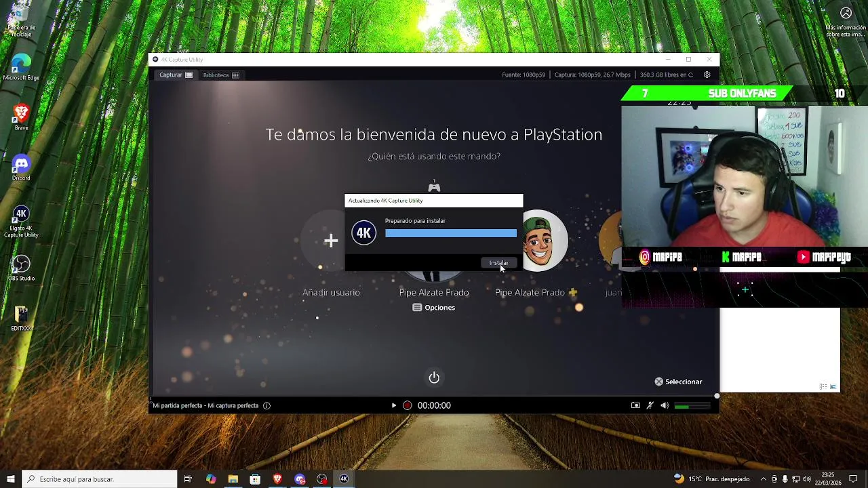Click the play button beside the record button
Viewport: 868px width, 488px height.
coord(393,405)
